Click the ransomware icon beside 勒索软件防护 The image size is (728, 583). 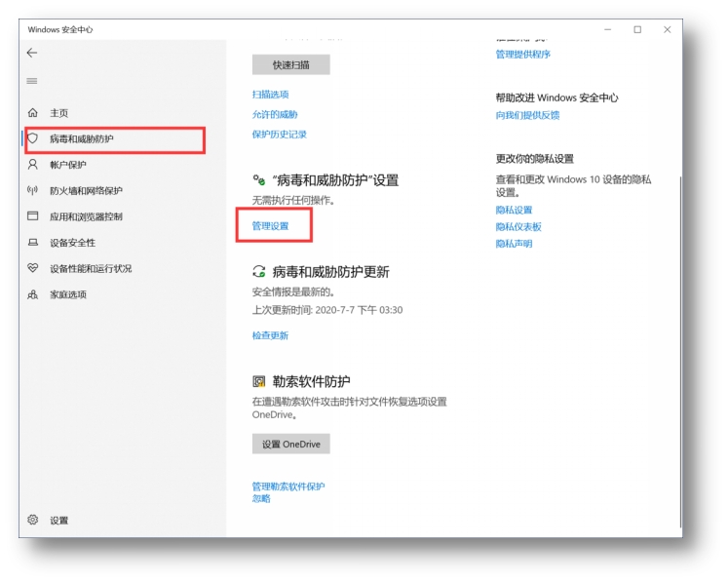point(259,381)
